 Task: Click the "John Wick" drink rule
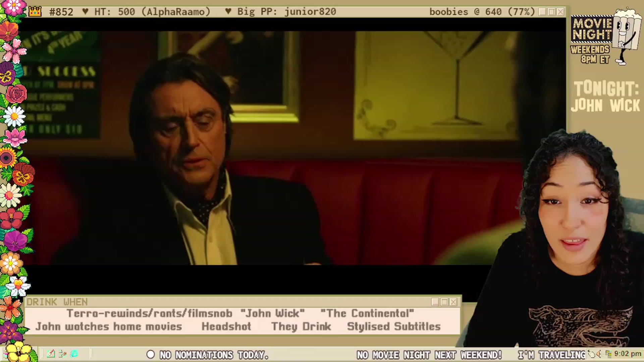click(273, 313)
